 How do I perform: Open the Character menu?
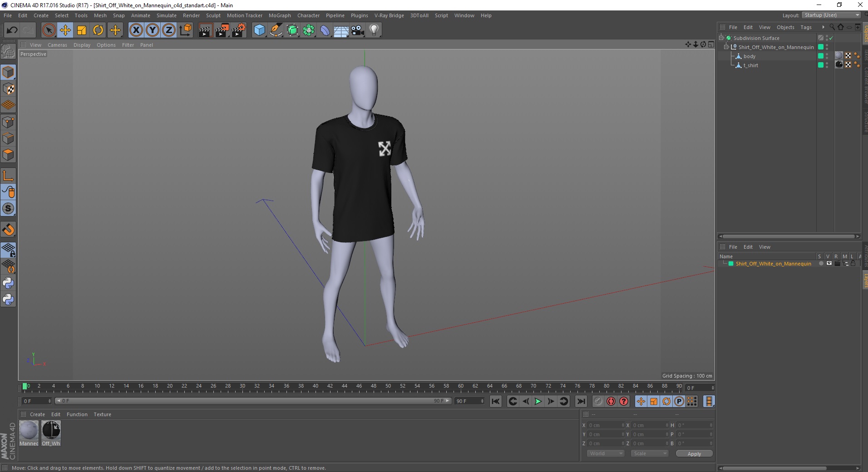pos(308,15)
